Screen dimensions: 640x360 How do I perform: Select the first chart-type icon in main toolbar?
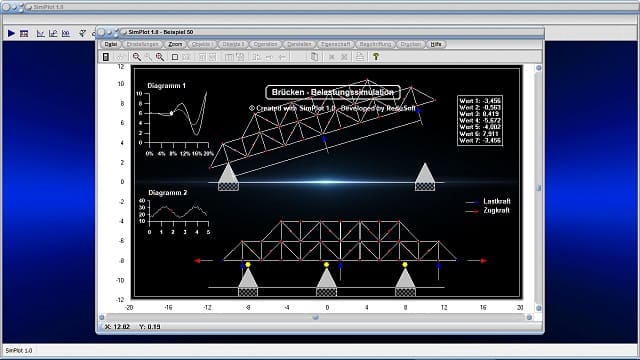[40, 33]
